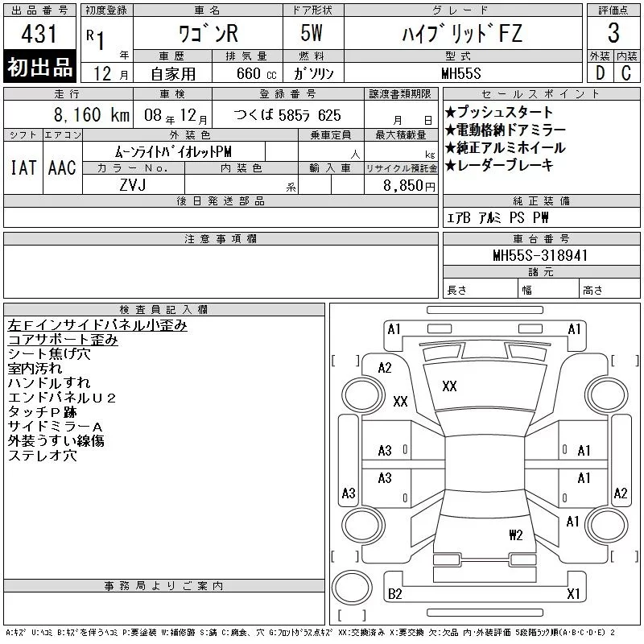Select the first registration year R1
Image resolution: width=644 pixels, height=644 pixels.
point(95,39)
